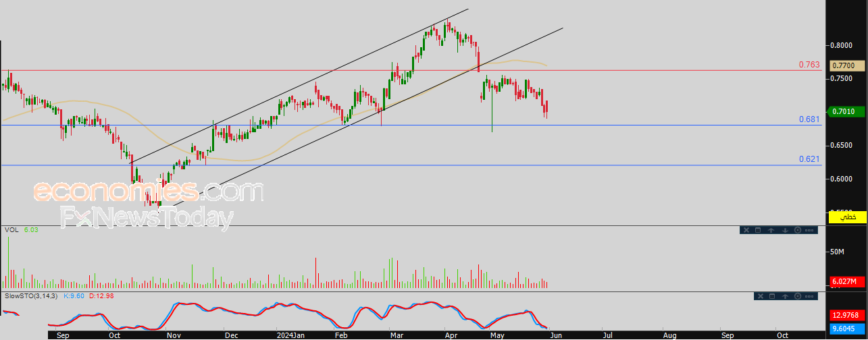Image resolution: width=868 pixels, height=340 pixels.
Task: Move the VOL panel up
Action: tap(772, 230)
